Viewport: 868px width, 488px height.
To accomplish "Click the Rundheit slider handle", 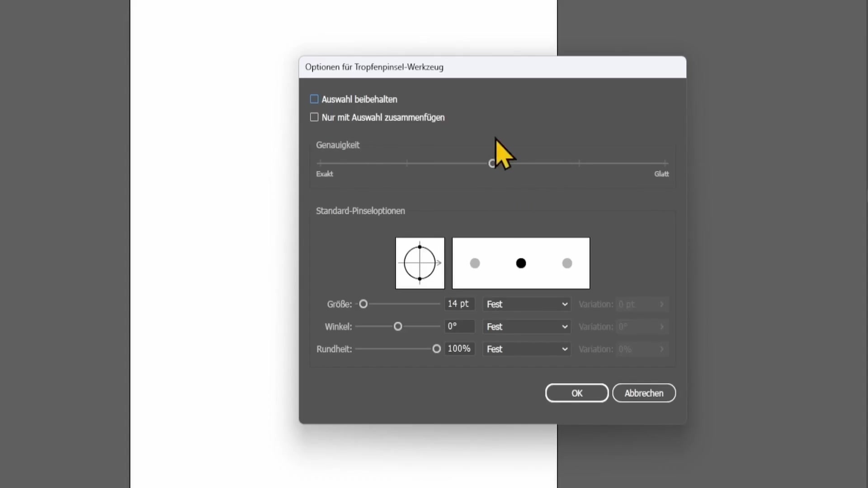I will click(436, 349).
